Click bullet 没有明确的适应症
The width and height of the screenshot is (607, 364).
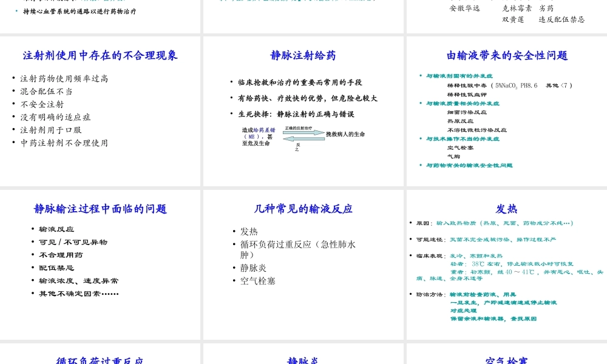click(x=55, y=117)
